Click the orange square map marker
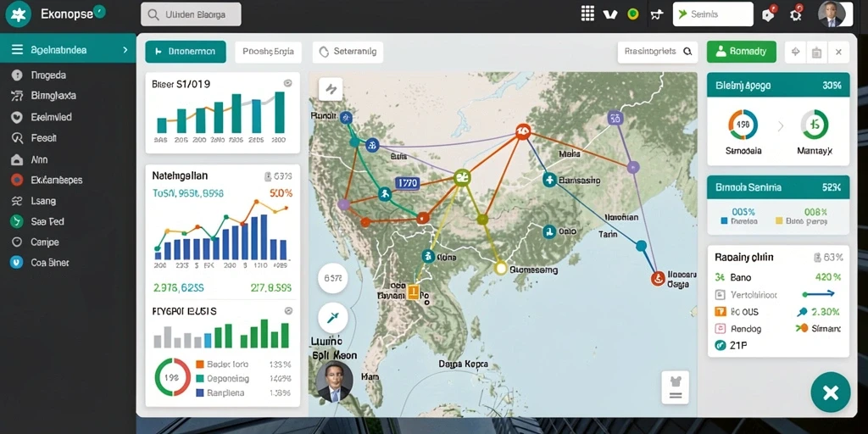 413,292
